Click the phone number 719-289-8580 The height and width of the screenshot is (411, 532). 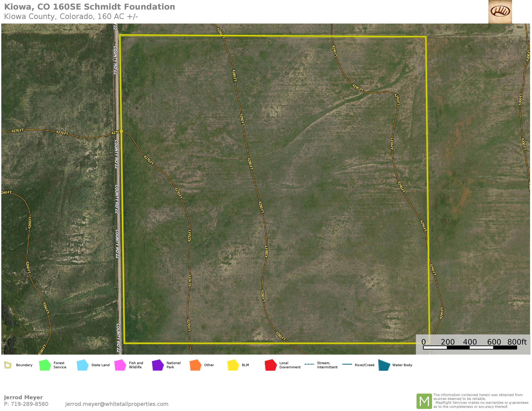coord(30,404)
